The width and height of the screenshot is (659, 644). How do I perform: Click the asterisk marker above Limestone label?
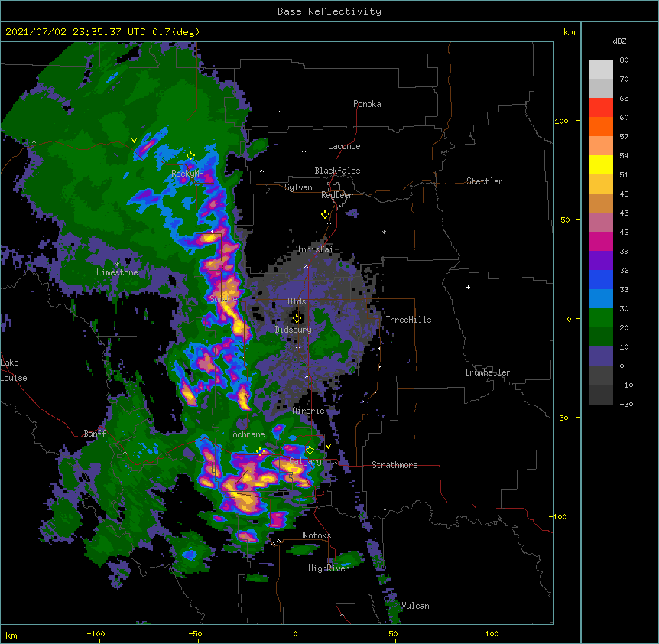117,265
